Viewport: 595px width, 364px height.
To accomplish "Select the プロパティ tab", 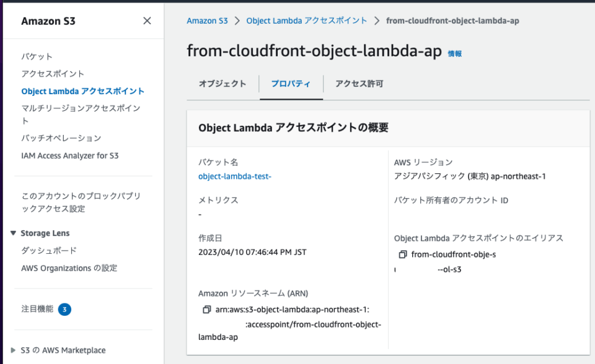I will [x=292, y=82].
